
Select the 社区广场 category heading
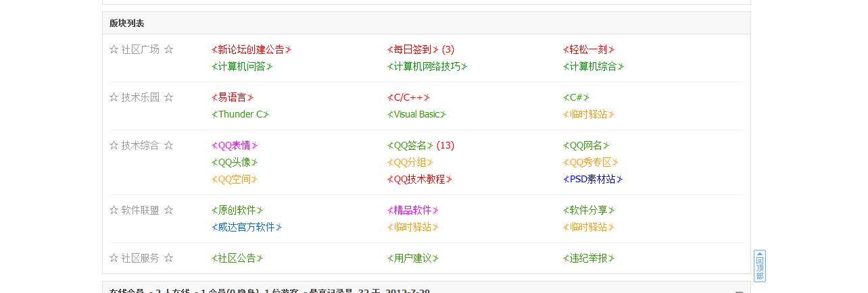141,49
